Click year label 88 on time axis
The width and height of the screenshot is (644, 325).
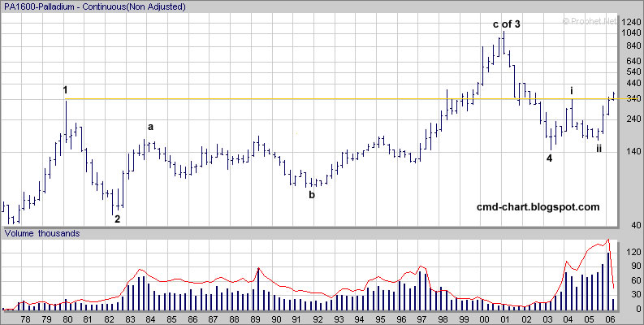[234, 319]
